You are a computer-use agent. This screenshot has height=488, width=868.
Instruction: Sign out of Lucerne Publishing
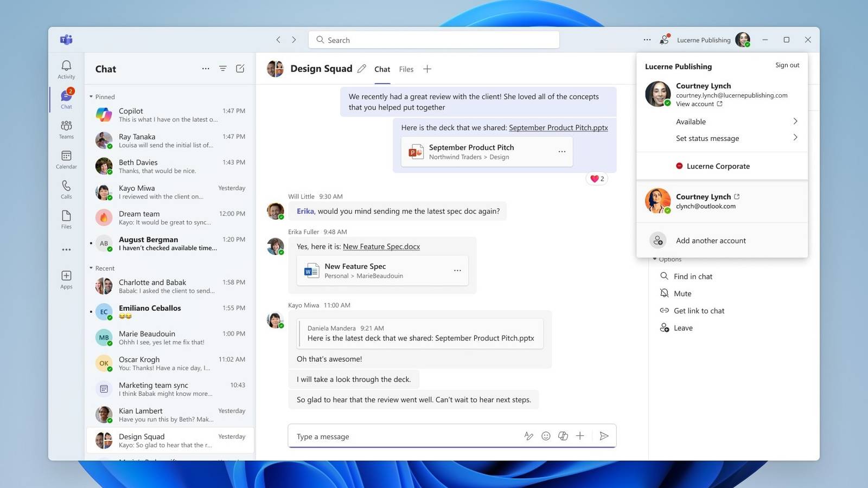pos(787,65)
